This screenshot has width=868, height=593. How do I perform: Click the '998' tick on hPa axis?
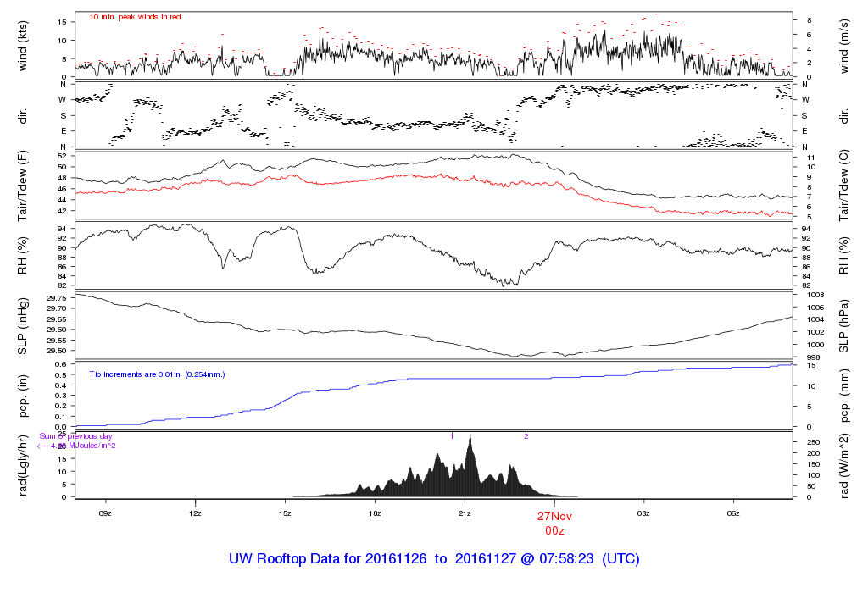[x=813, y=357]
